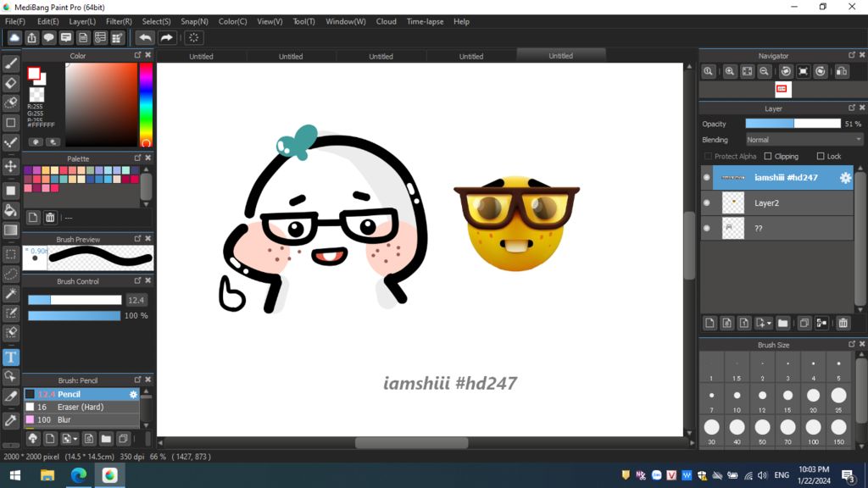868x488 pixels.
Task: Select the Eraser tool in the left toolbar
Action: (10, 83)
